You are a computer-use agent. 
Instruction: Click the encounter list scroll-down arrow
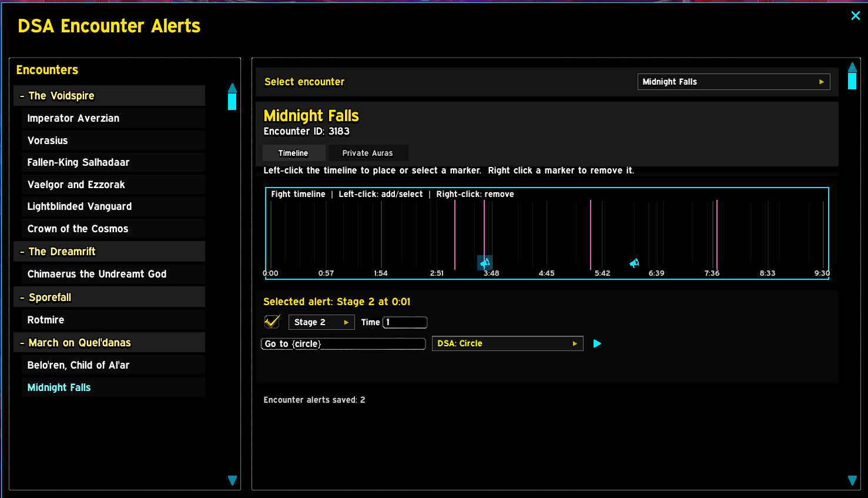point(232,480)
